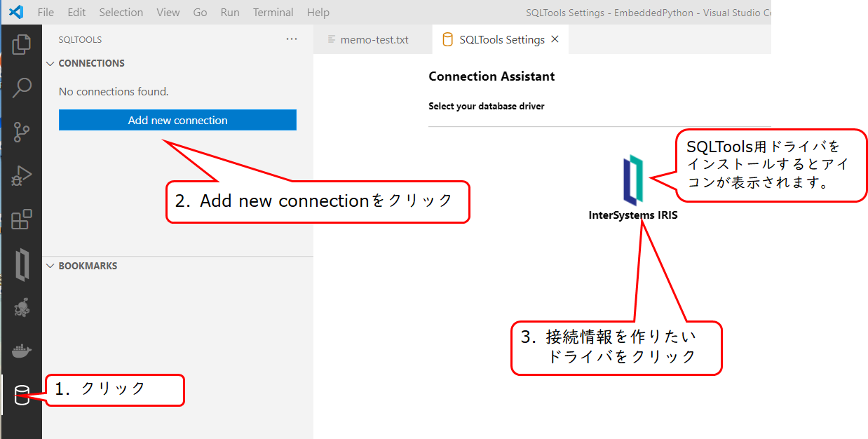The image size is (868, 439).
Task: Click the SQLTOOLS panel title
Action: pos(80,39)
